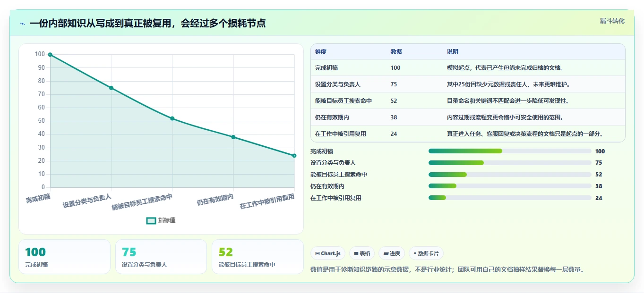This screenshot has height=293, width=644.
Task: Click the x-axis label 在工作中被引用复用
Action: click(x=267, y=201)
